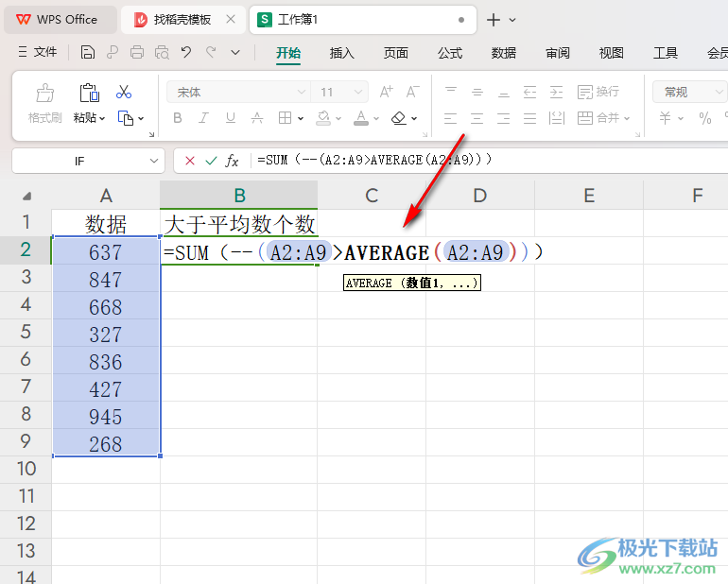Viewport: 728px width, 584px height.
Task: Click the select-all corner triangle
Action: pos(26,197)
